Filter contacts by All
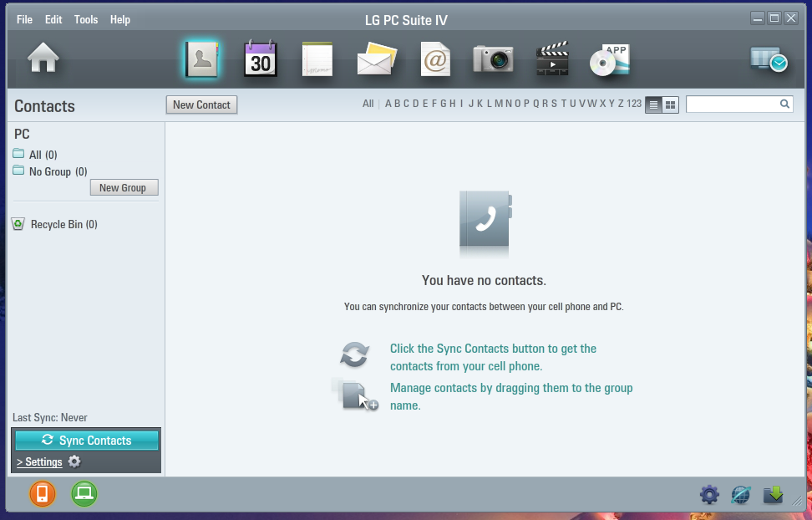Screen dimensions: 812x520 coord(368,104)
